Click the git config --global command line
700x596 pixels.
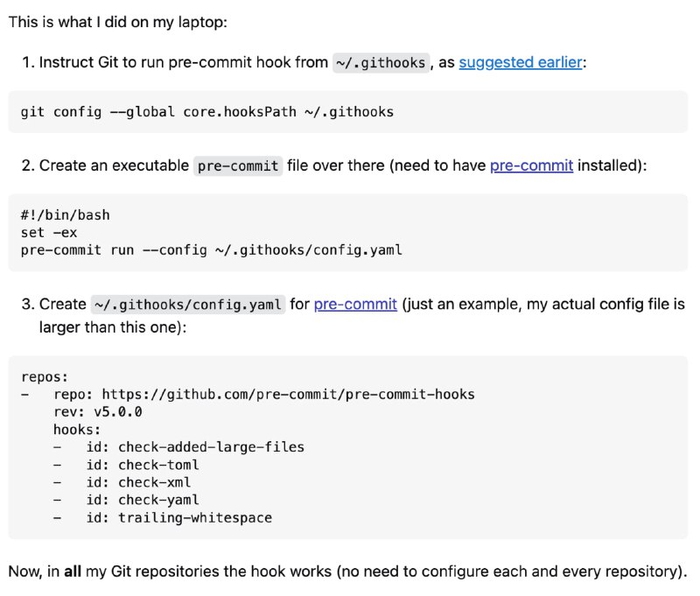click(x=207, y=112)
